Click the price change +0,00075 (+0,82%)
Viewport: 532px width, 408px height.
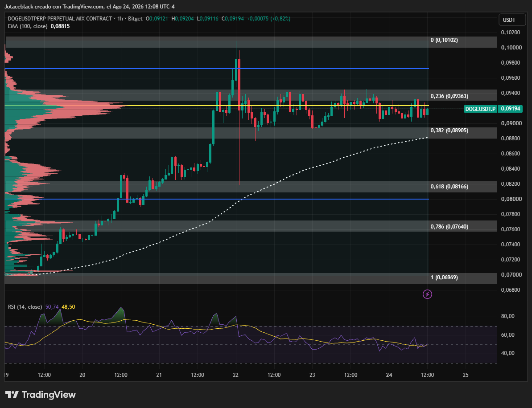tap(268, 19)
